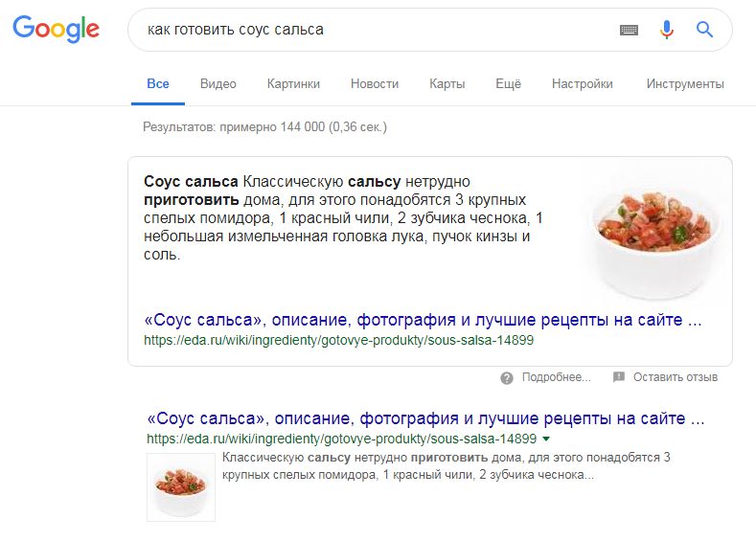Switch to the Картинки tab

tap(294, 84)
